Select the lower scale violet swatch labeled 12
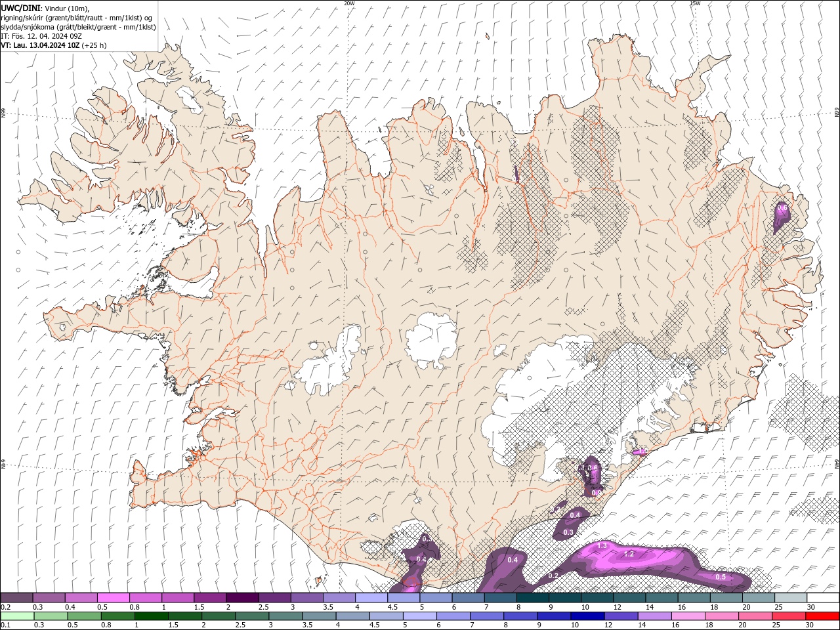 point(620,616)
